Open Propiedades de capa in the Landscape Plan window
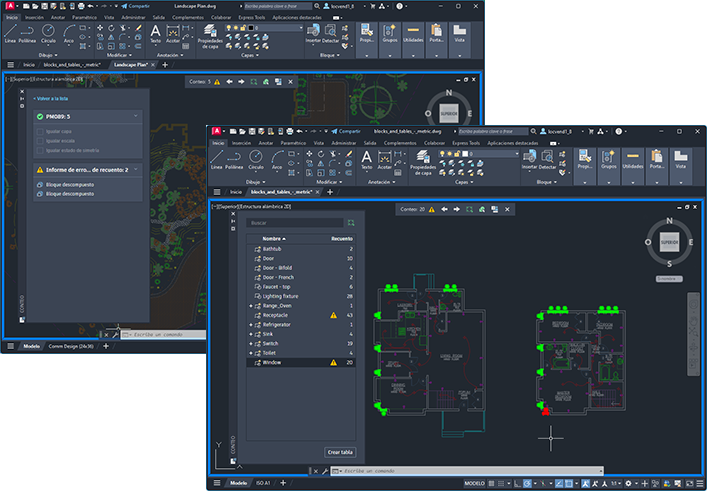The width and height of the screenshot is (707, 491). [210, 36]
